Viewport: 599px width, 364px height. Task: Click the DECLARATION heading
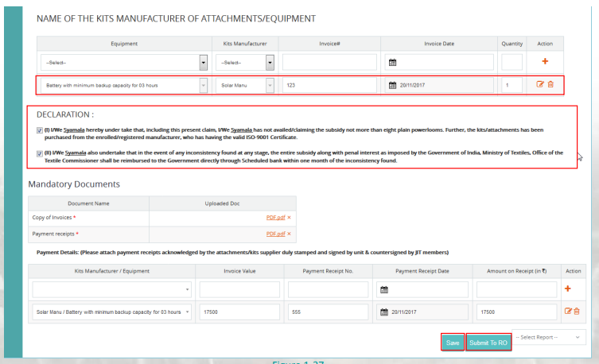[x=65, y=114]
